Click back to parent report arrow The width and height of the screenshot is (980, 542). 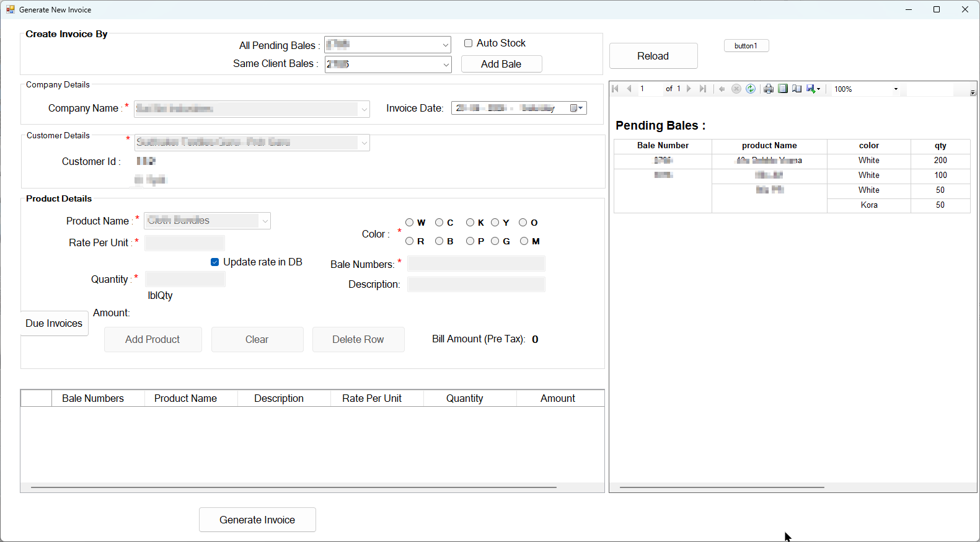click(x=722, y=89)
